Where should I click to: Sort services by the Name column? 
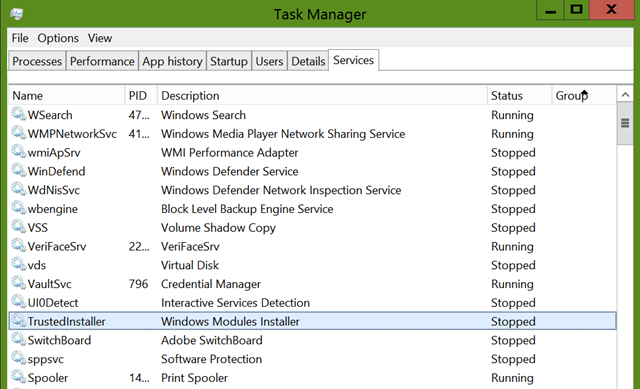click(67, 96)
